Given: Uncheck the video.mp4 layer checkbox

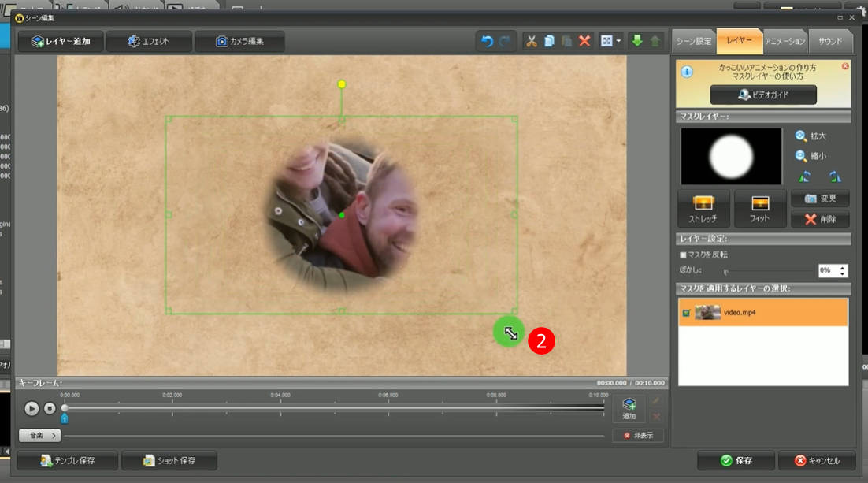Looking at the screenshot, I should pyautogui.click(x=686, y=313).
